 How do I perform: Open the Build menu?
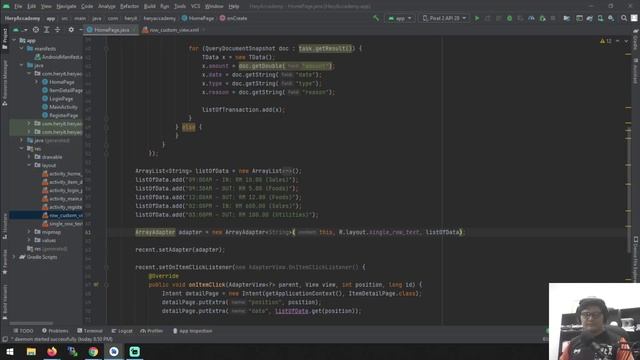[x=149, y=7]
